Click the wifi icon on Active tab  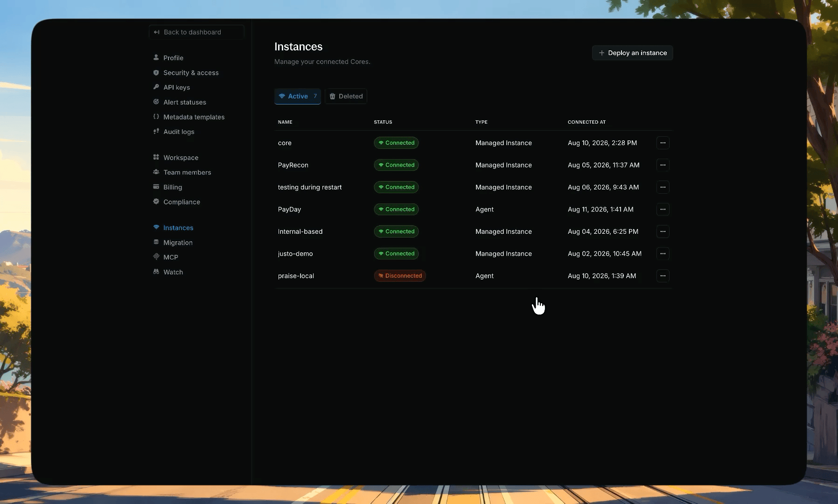pos(282,96)
